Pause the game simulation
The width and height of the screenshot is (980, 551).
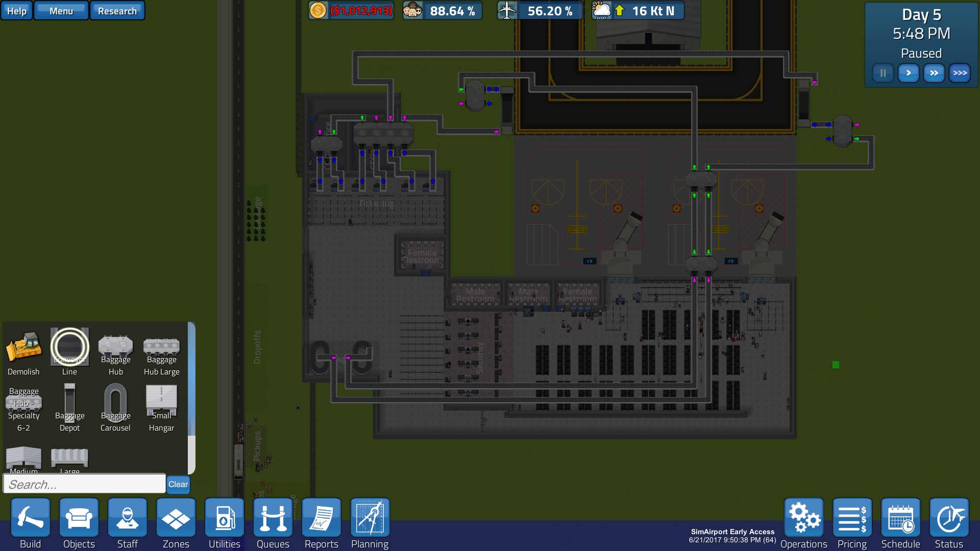coord(883,73)
